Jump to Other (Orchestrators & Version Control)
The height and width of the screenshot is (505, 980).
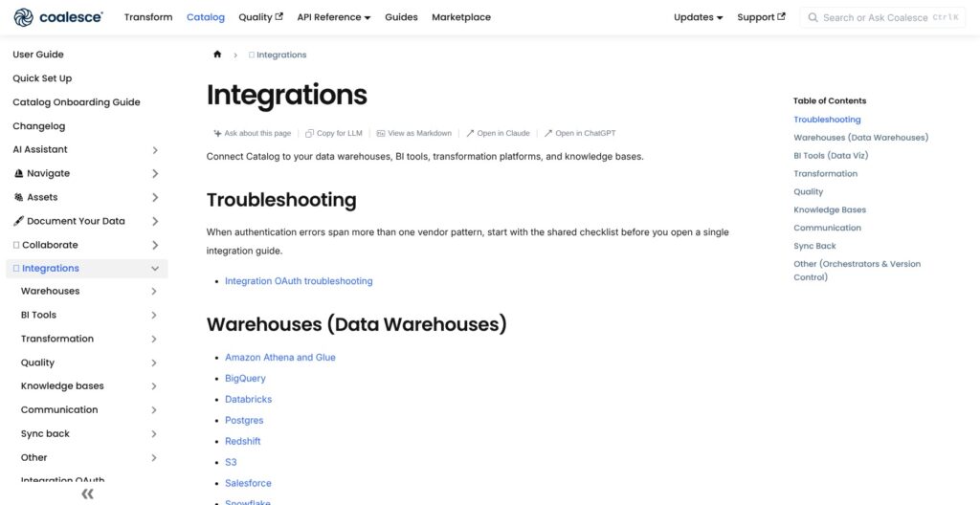pyautogui.click(x=857, y=270)
